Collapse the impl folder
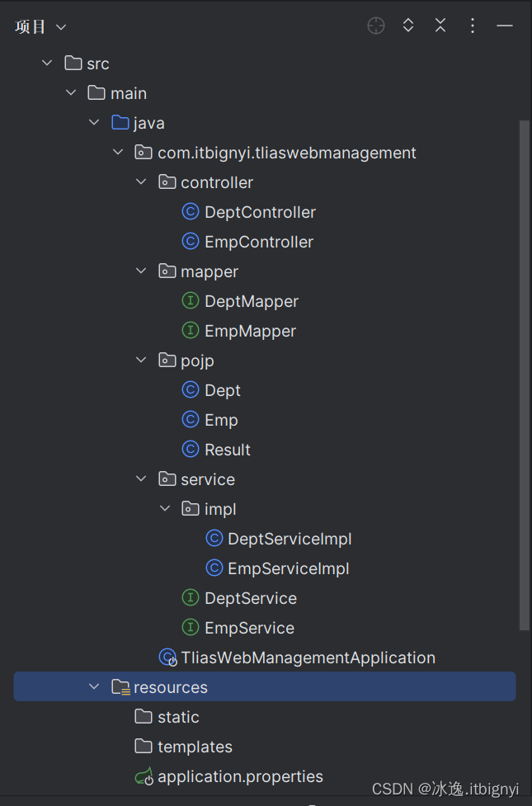 165,509
